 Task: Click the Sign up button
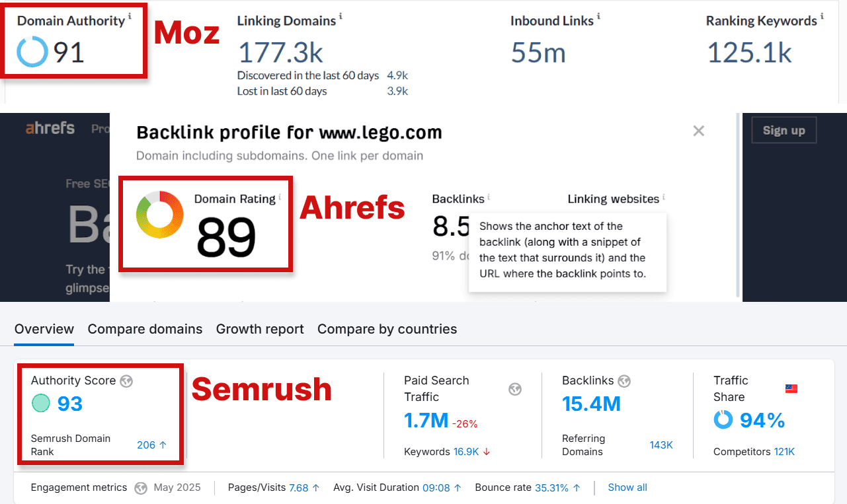pyautogui.click(x=784, y=130)
